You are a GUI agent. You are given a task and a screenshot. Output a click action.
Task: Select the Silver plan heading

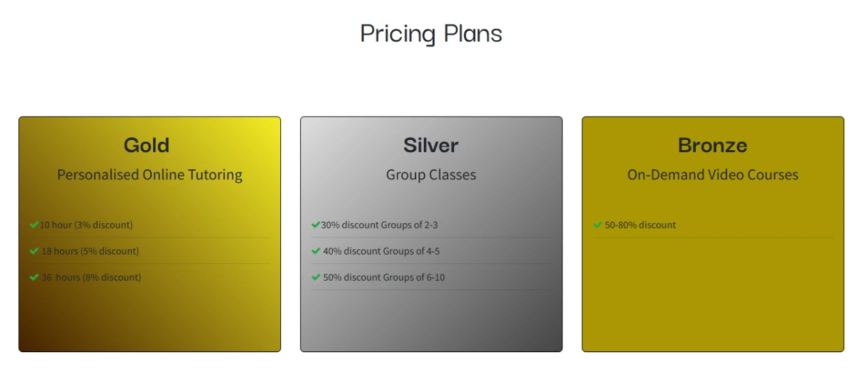tap(431, 145)
